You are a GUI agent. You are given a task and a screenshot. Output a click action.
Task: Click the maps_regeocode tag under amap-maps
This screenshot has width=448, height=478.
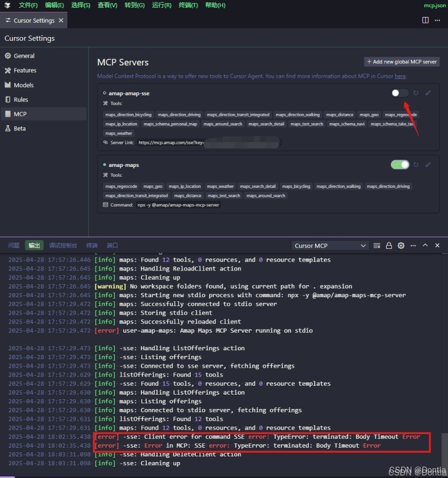pyautogui.click(x=121, y=186)
